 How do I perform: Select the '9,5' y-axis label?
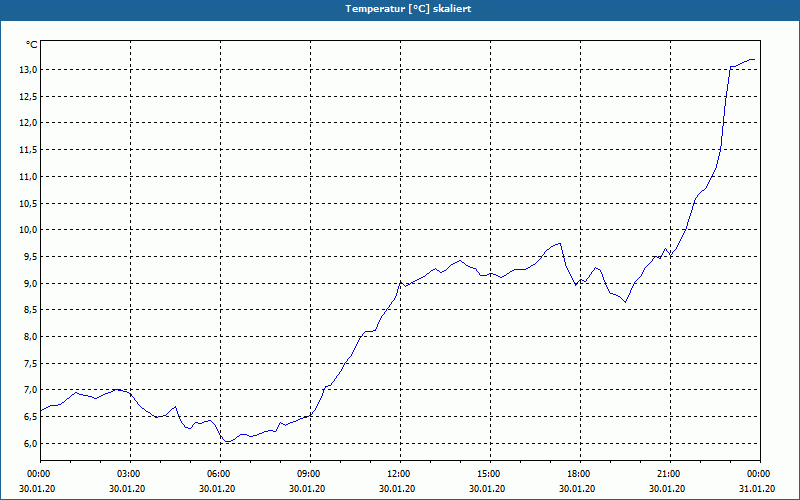(30, 257)
